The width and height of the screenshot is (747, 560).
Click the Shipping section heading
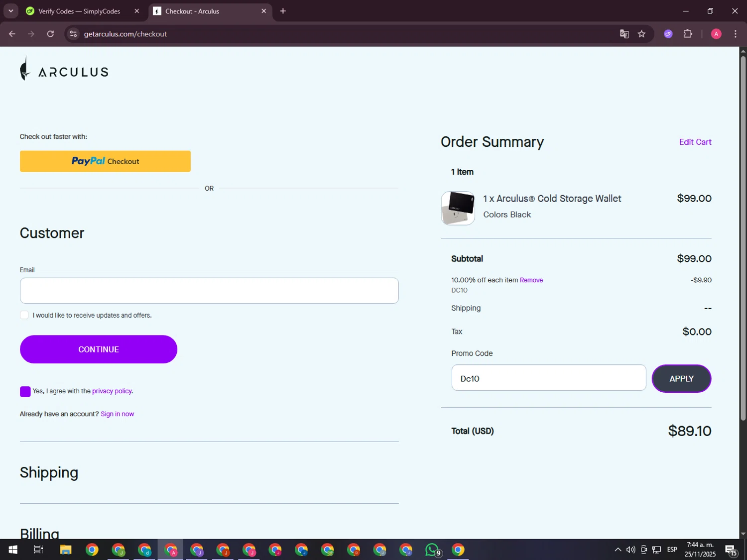(49, 472)
